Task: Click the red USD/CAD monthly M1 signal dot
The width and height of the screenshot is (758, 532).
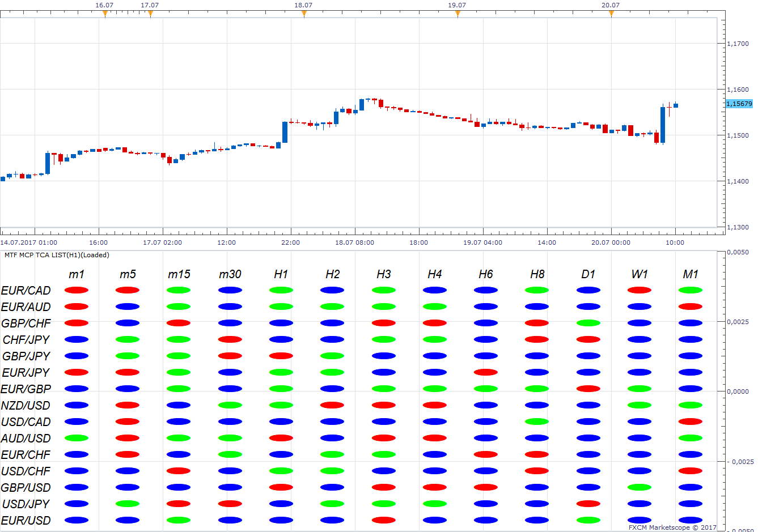Action: [691, 422]
